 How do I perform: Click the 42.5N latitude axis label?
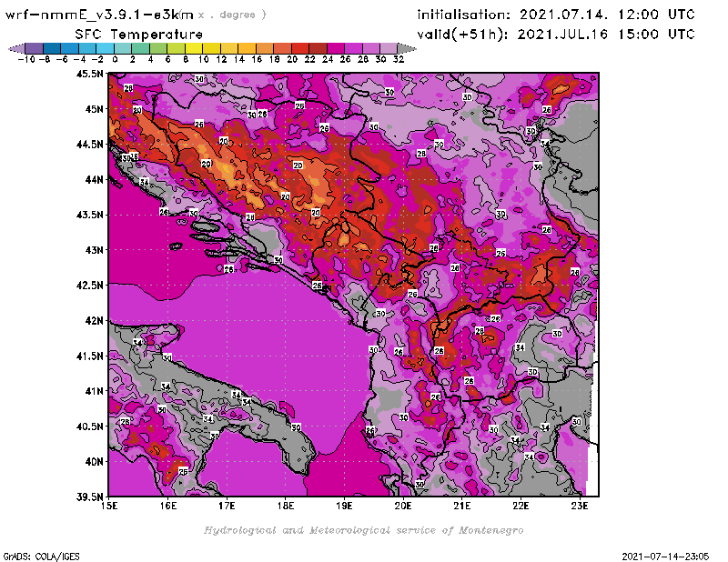coord(89,286)
